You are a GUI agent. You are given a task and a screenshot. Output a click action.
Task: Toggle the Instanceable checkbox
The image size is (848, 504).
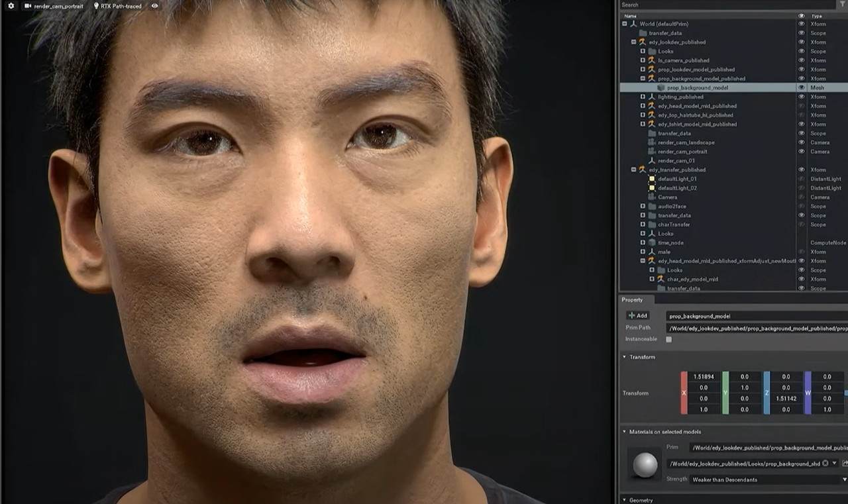point(668,339)
